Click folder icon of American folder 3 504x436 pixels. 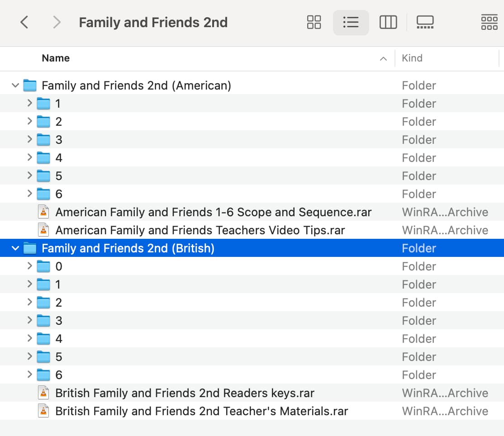pyautogui.click(x=43, y=139)
